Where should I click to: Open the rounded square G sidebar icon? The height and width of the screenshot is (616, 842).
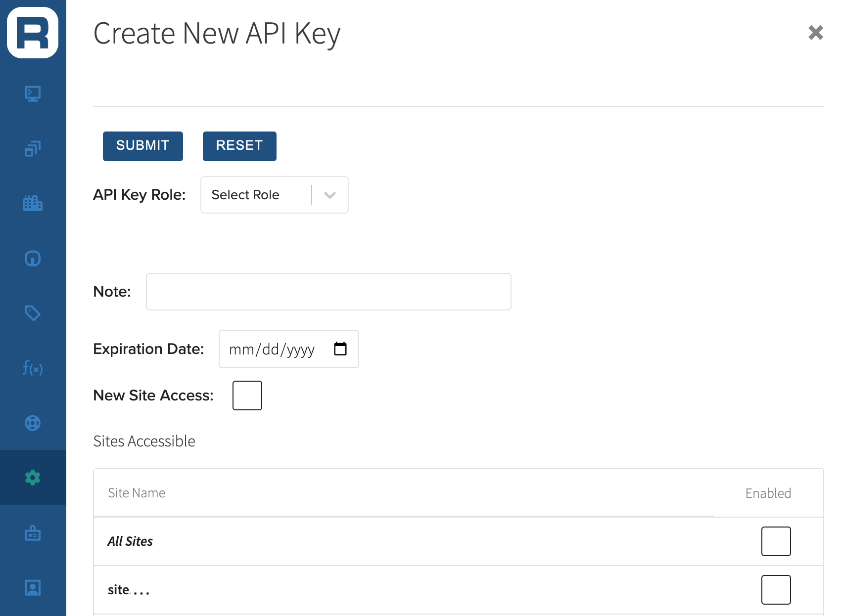(x=33, y=258)
